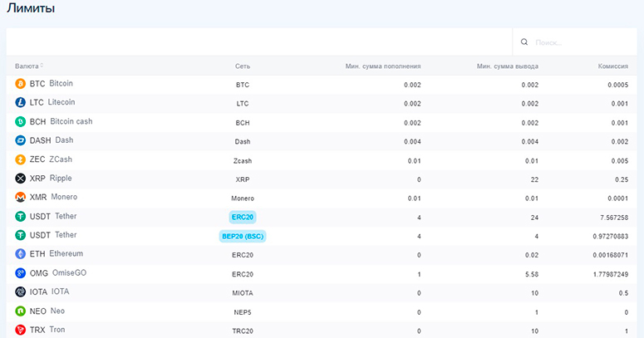Click the Zcash network cell

243,161
